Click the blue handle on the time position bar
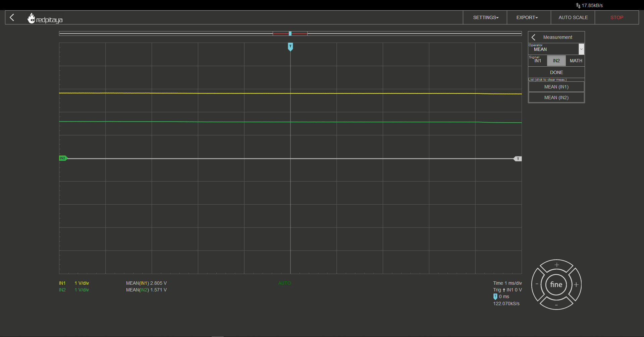644x337 pixels. [x=290, y=33]
